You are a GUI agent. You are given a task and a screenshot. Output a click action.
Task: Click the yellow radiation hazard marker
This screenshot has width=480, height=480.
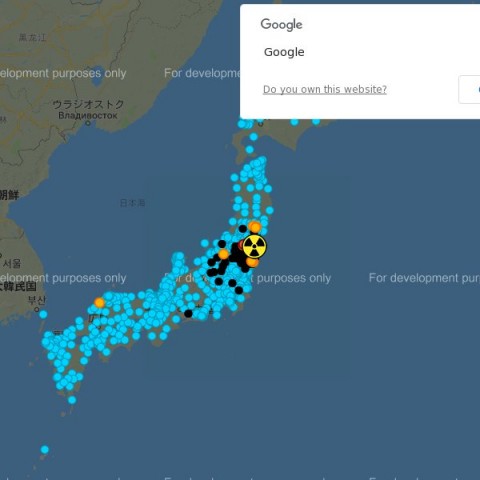[x=254, y=247]
